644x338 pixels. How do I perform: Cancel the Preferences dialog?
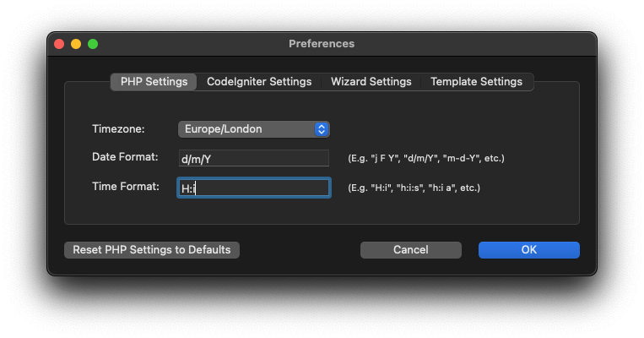coord(410,250)
